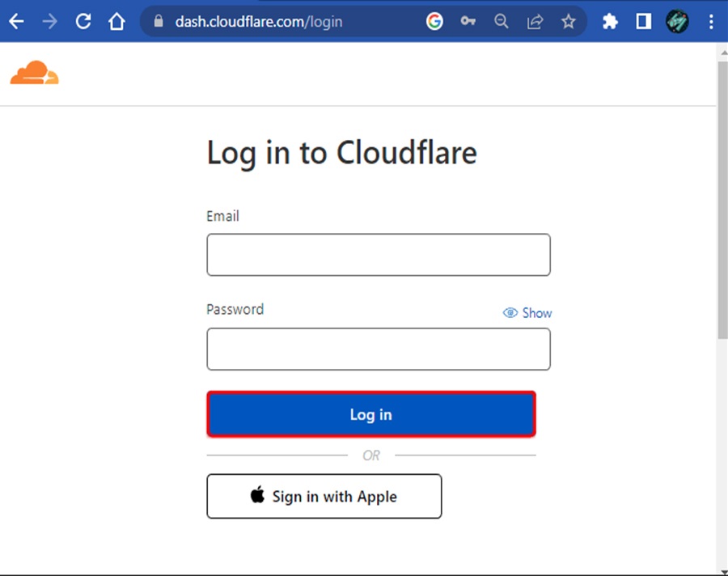Open the profile avatar menu
The image size is (728, 576).
(677, 22)
